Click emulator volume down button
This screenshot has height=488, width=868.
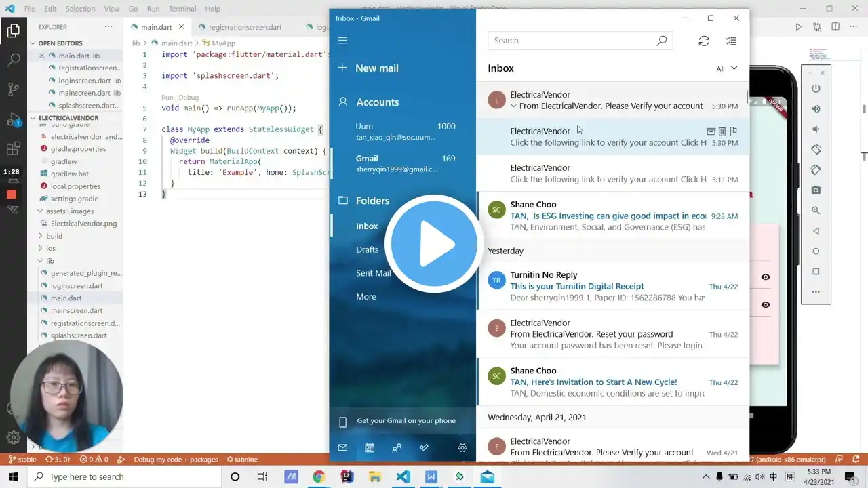pyautogui.click(x=816, y=129)
